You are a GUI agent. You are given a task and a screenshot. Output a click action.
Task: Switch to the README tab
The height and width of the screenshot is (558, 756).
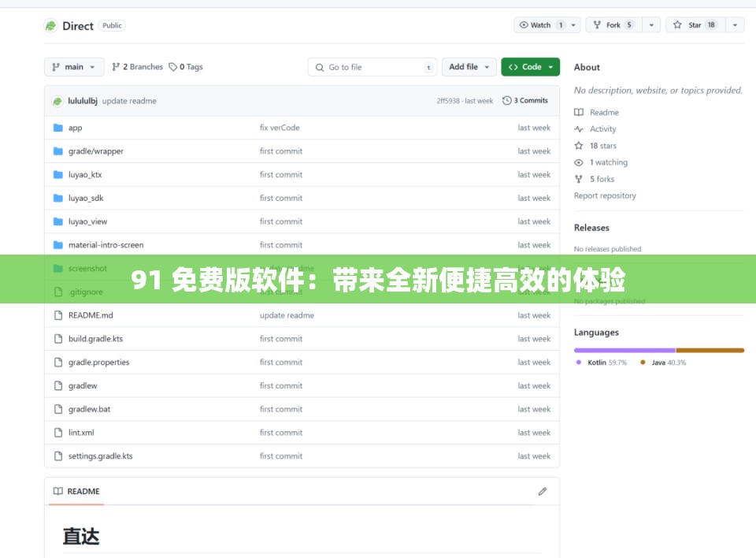click(76, 490)
